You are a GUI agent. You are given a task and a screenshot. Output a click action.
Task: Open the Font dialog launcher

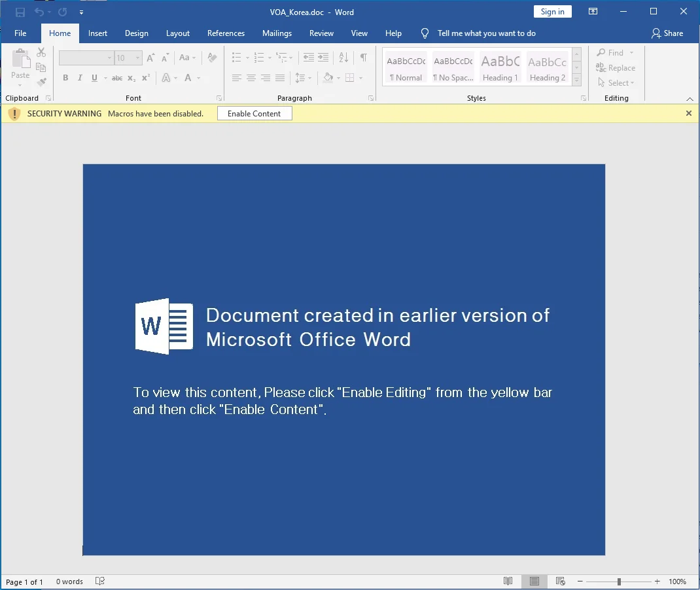click(x=219, y=98)
